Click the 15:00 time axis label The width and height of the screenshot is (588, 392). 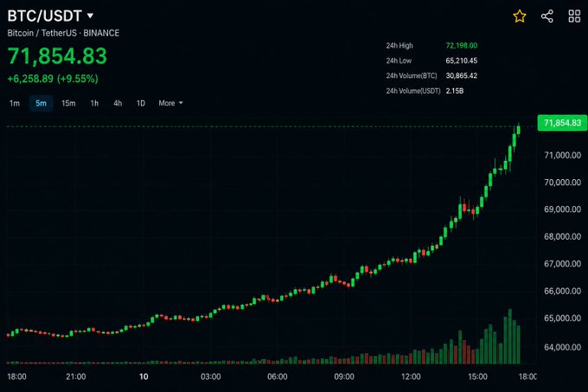tap(477, 376)
